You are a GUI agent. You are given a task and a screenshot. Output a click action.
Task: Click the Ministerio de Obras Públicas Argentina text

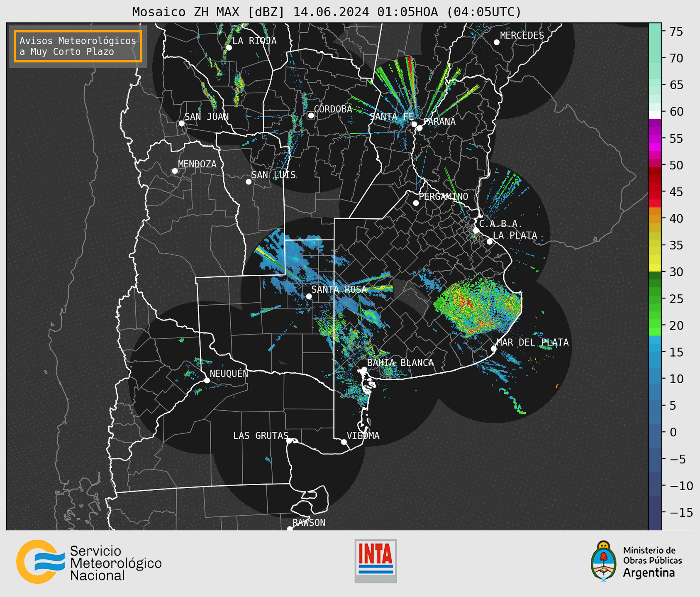click(652, 562)
